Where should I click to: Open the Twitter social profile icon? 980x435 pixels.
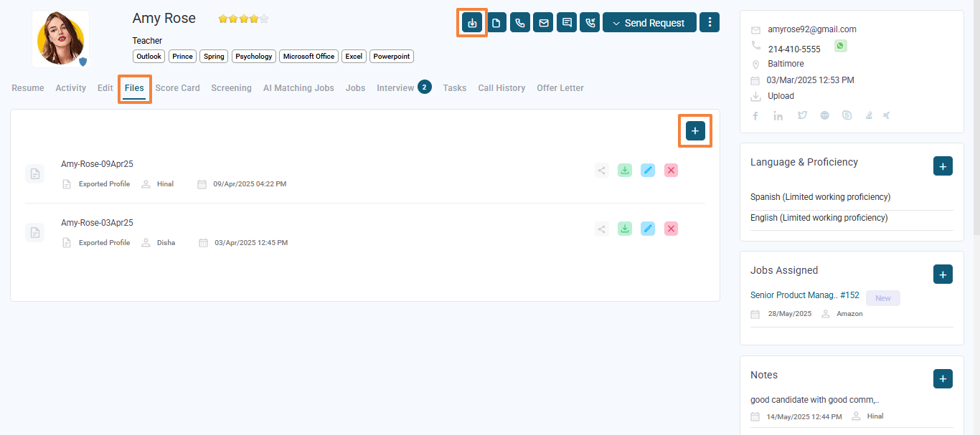[x=802, y=115]
